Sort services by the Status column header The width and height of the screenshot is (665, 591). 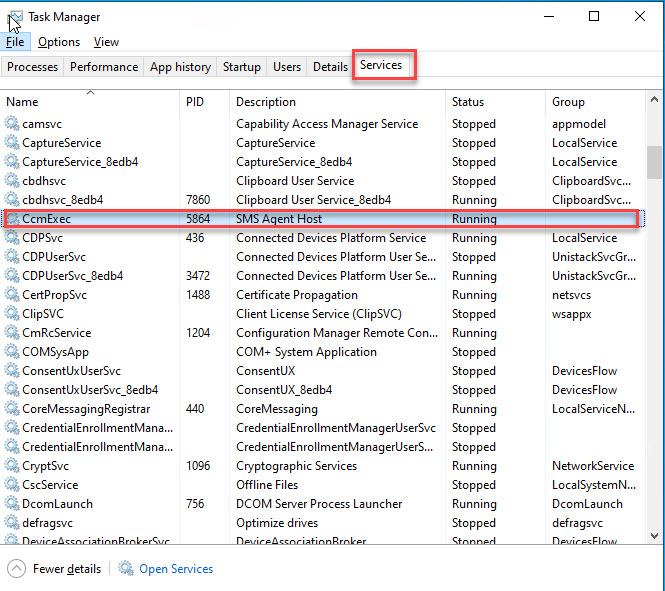coord(468,102)
